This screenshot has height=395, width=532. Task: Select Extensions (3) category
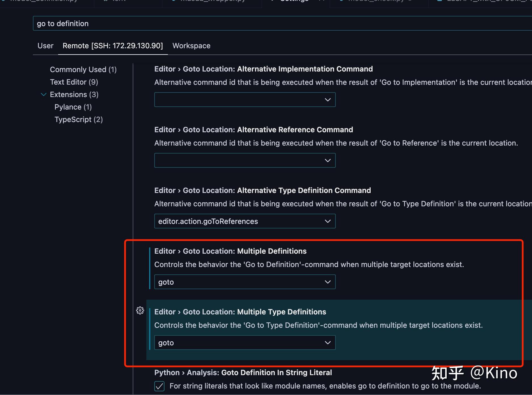[x=74, y=94]
